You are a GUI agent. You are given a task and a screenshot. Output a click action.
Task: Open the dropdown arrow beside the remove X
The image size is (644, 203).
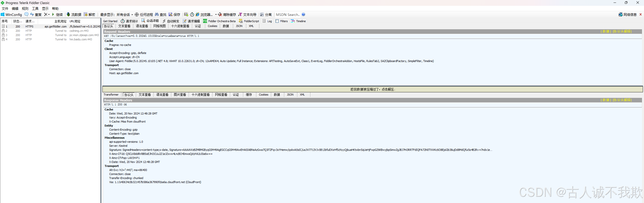click(x=49, y=15)
